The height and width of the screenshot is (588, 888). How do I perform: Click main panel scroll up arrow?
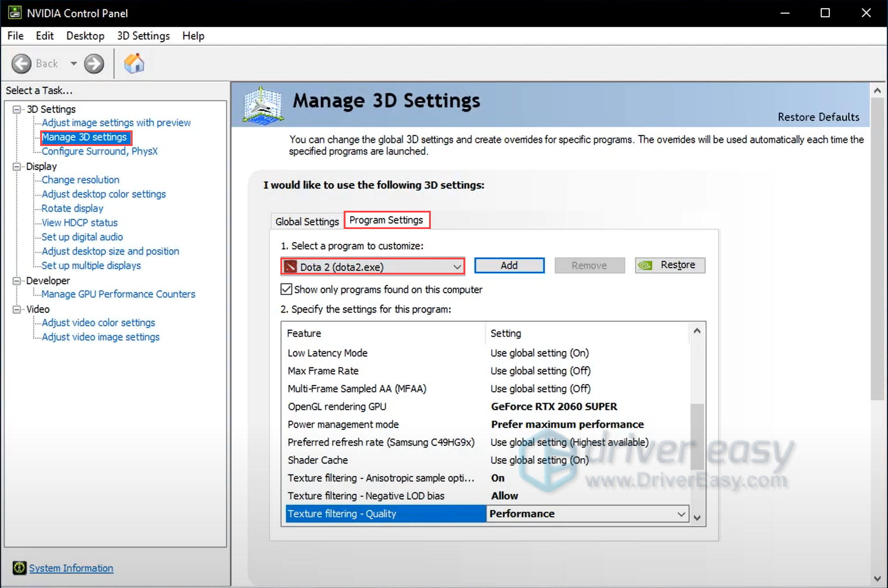click(878, 91)
